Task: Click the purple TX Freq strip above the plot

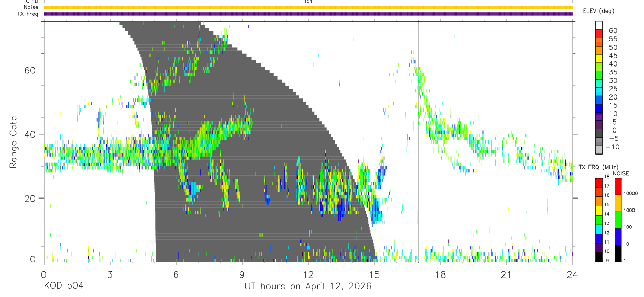Action: (308, 14)
